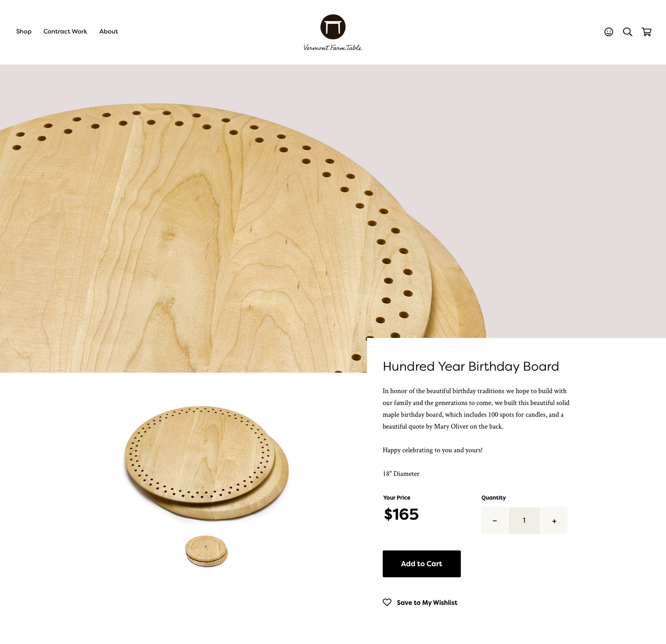Focus the quantity number field

point(524,520)
